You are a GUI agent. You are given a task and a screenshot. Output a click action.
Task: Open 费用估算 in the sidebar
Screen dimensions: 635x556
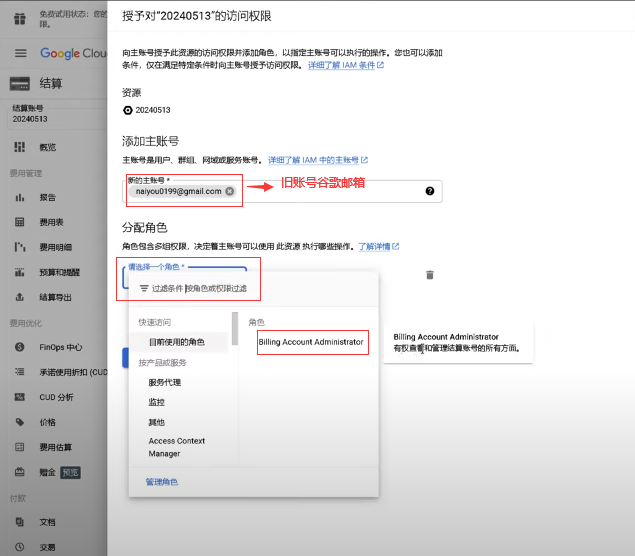pos(55,447)
